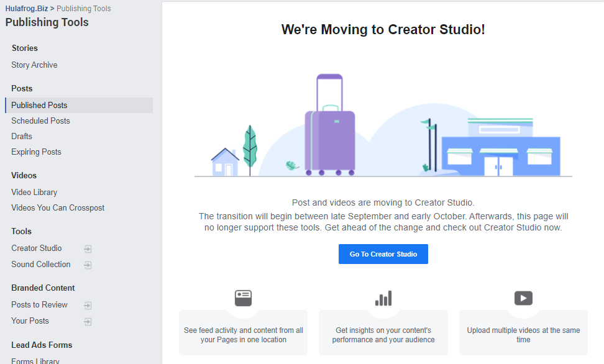This screenshot has width=604, height=364.
Task: Click external link icon beside Sound Collection
Action: pos(88,265)
